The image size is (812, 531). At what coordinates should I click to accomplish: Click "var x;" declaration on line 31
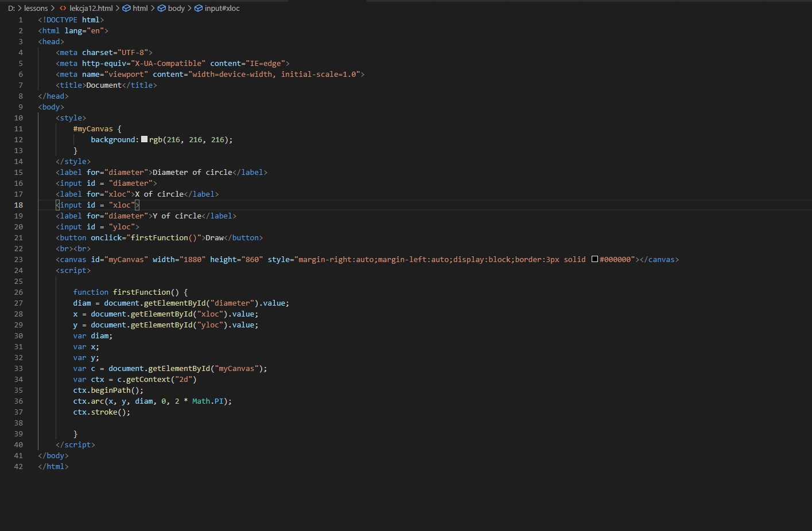click(86, 347)
